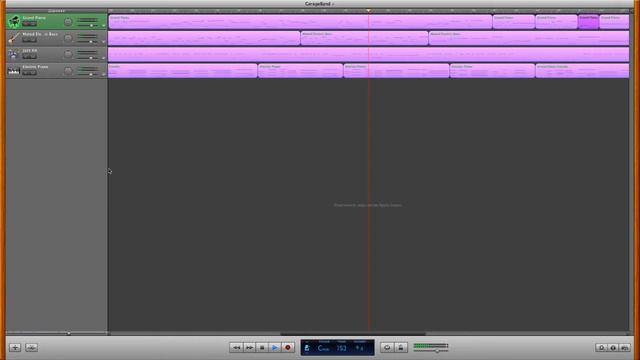Select the fourth Electric Piano region
Screen dimensions: 640x360
click(492, 71)
